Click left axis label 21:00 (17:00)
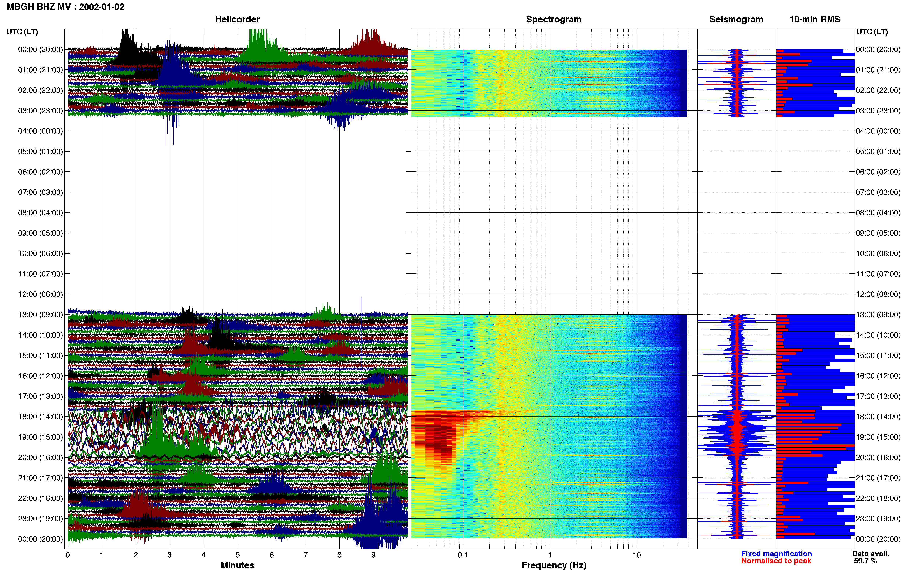This screenshot has height=578, width=924. [41, 478]
